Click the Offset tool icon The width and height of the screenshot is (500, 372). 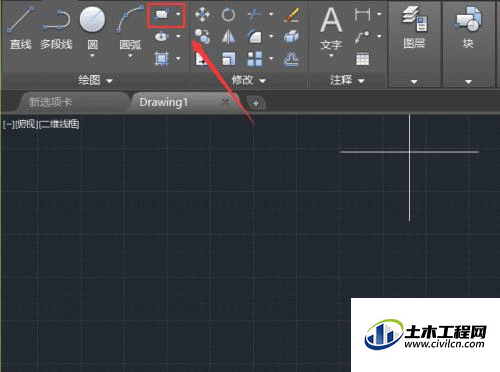point(291,59)
